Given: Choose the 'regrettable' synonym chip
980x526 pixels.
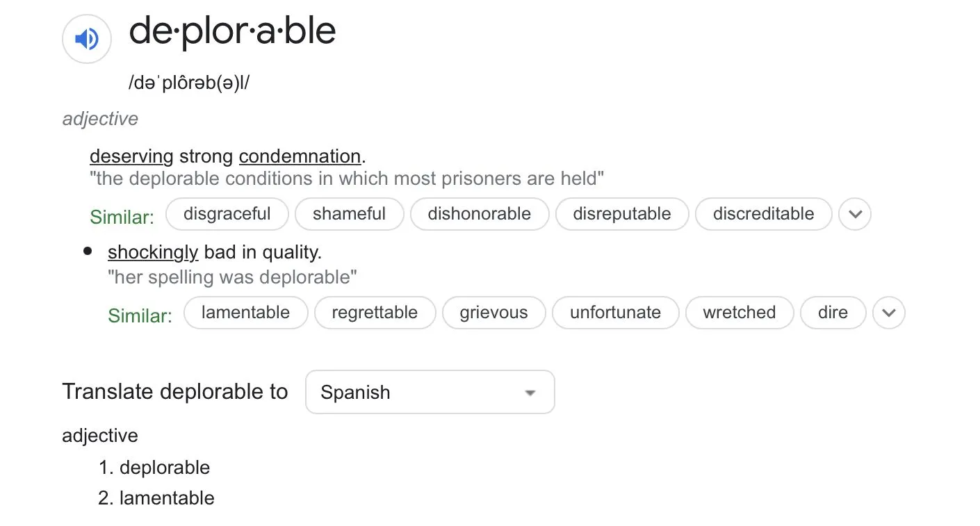Looking at the screenshot, I should click(x=375, y=313).
